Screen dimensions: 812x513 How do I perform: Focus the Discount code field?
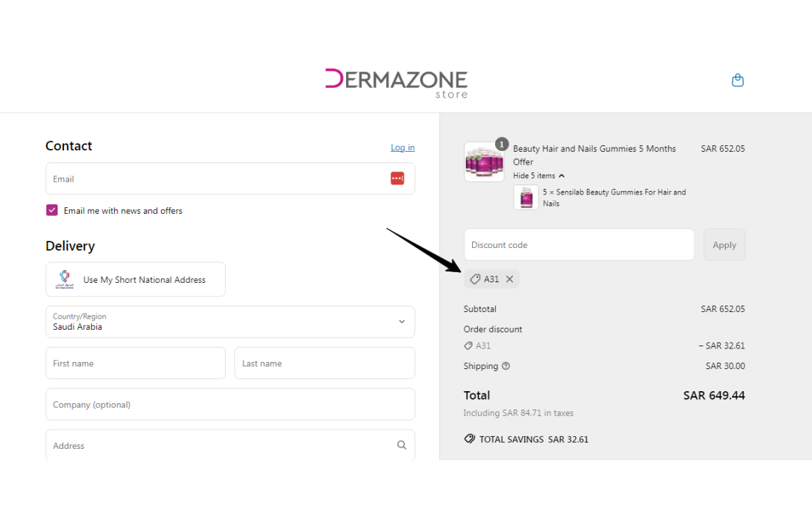coord(579,244)
